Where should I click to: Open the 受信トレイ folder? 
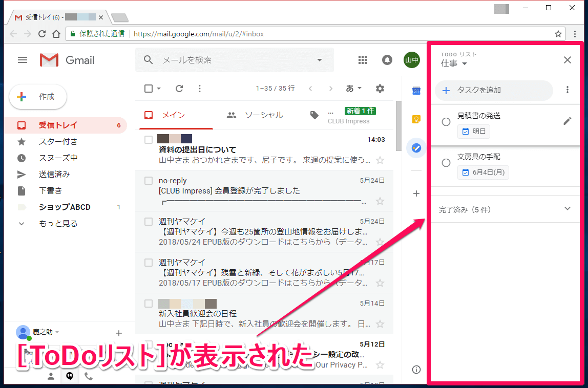(66, 125)
